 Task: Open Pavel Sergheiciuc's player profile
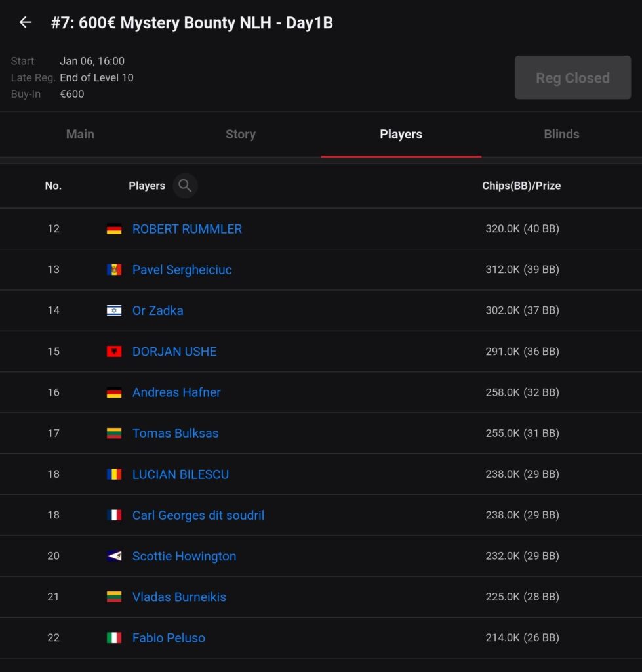click(x=182, y=270)
